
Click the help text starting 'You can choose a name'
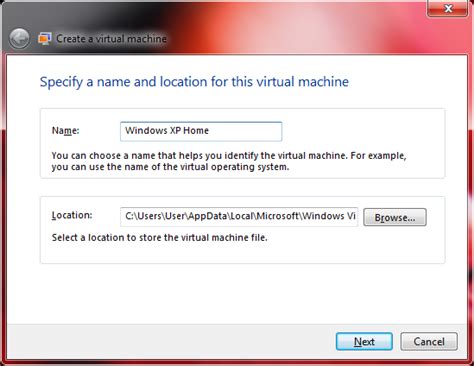pos(229,161)
